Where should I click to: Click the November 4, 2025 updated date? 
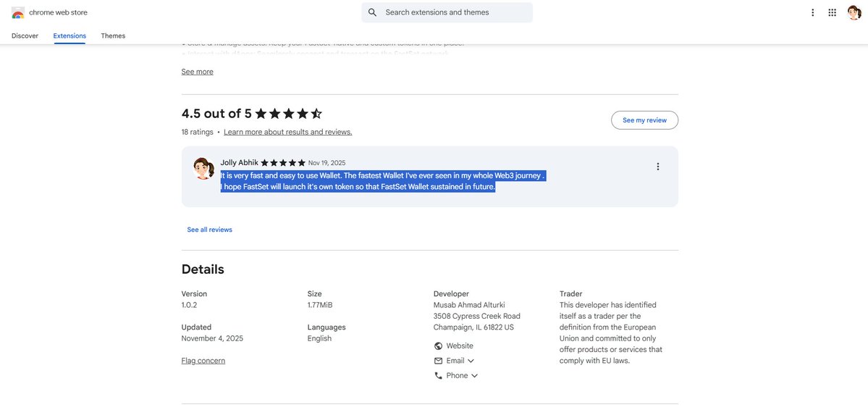tap(212, 338)
